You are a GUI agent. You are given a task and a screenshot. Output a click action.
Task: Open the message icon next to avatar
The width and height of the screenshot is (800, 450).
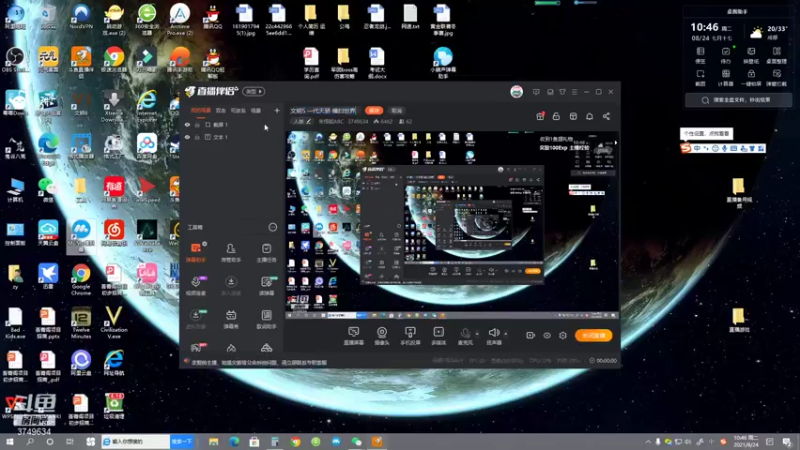tap(536, 92)
